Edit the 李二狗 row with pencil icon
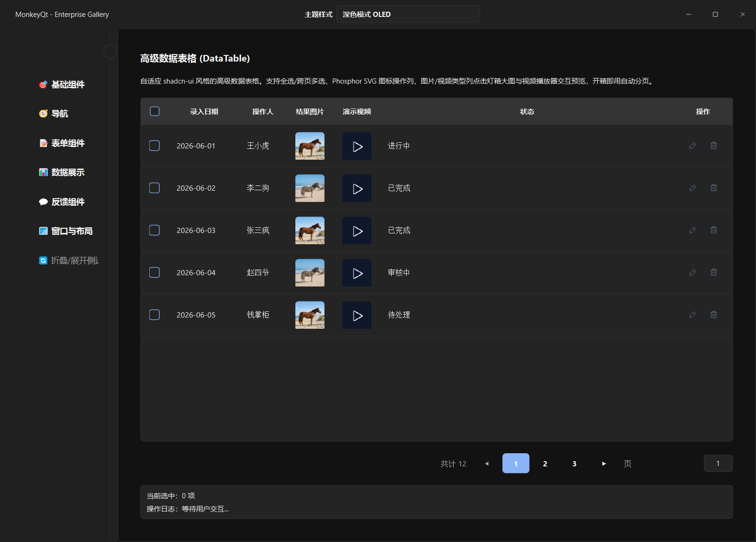756x542 pixels. 693,188
